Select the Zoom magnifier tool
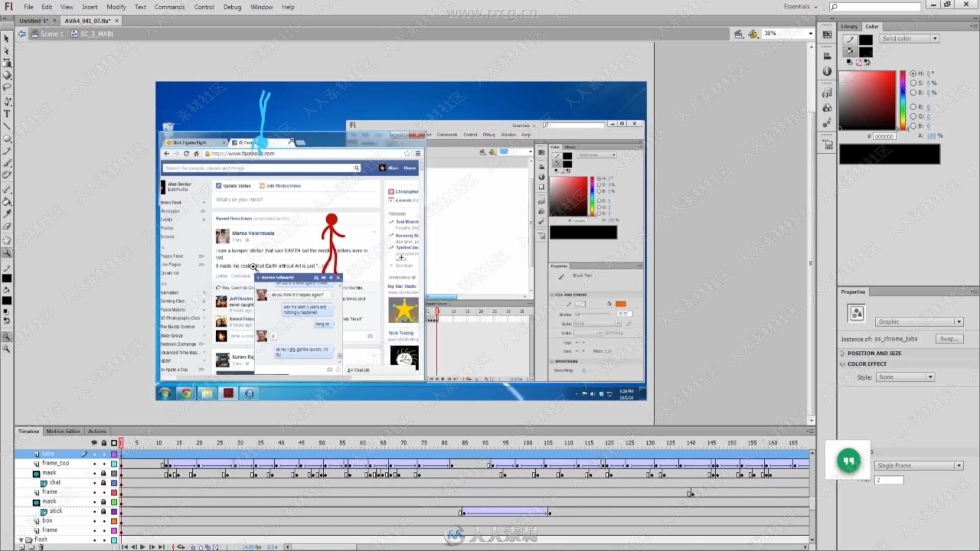The image size is (980, 551). tap(7, 253)
